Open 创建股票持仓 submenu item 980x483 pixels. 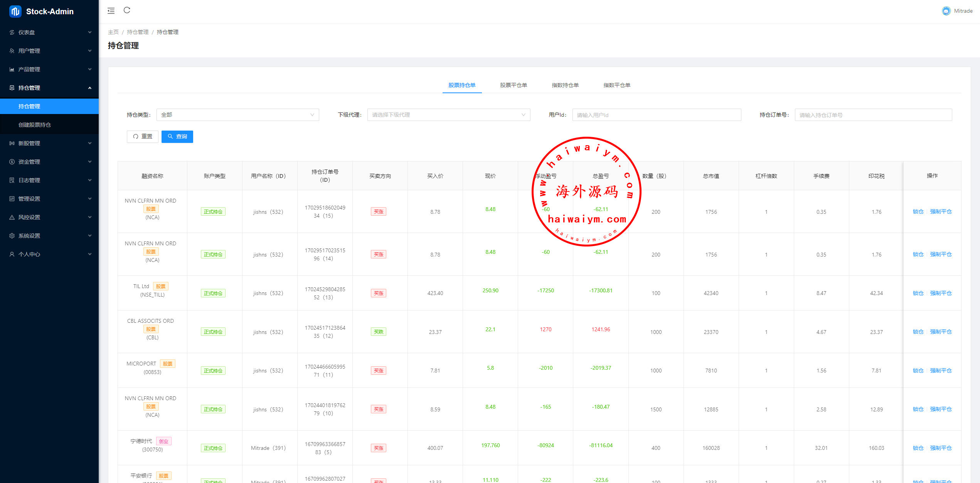click(x=35, y=125)
